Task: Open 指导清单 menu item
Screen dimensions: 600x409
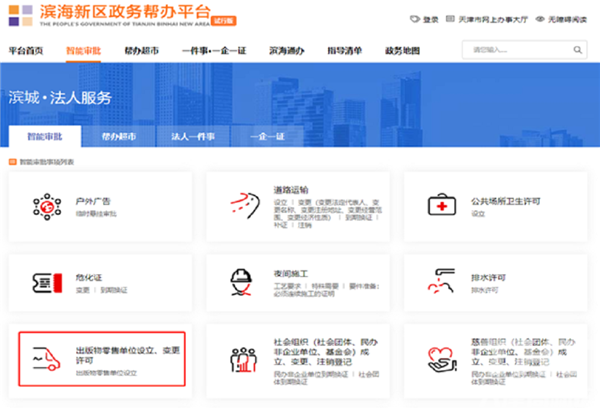Action: (x=344, y=51)
